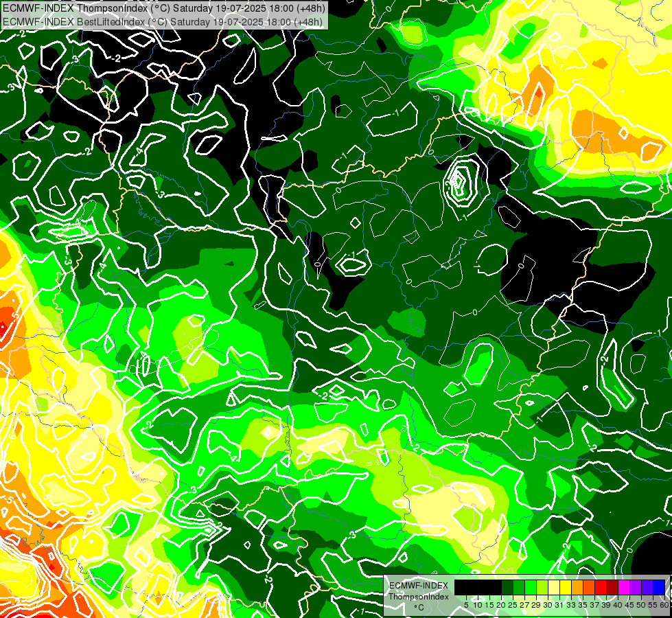
Task: Click the ThompsonIndex label in the legend
Action: 419,597
